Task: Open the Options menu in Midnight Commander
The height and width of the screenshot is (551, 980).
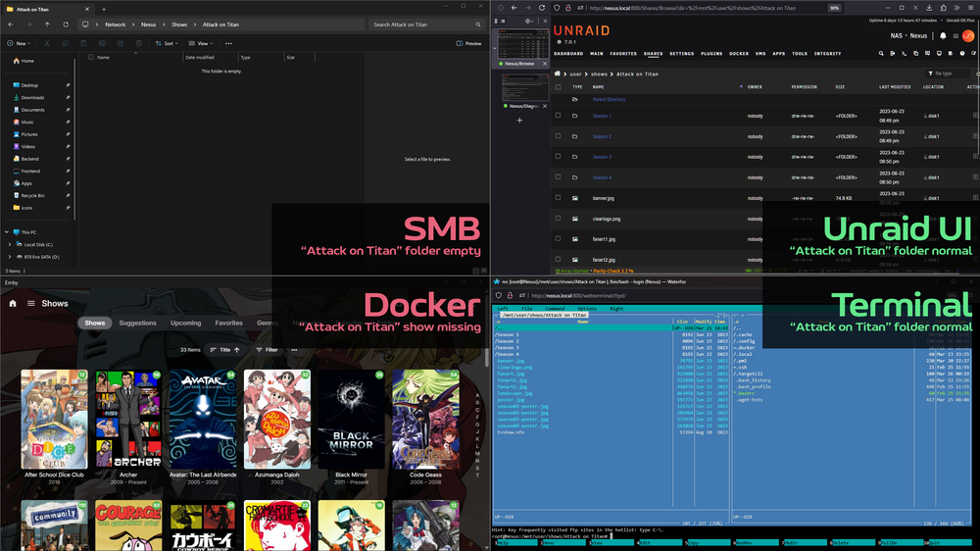Action: (586, 309)
